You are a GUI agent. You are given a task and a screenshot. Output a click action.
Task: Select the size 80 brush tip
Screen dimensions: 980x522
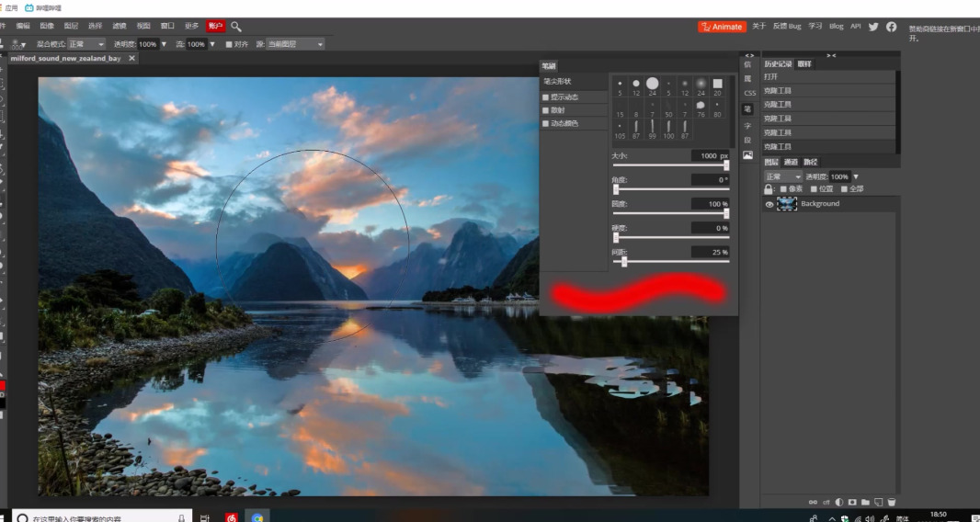click(717, 108)
